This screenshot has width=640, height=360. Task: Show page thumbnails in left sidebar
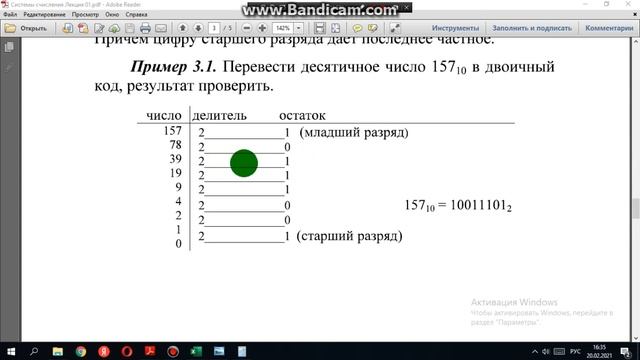pyautogui.click(x=9, y=47)
